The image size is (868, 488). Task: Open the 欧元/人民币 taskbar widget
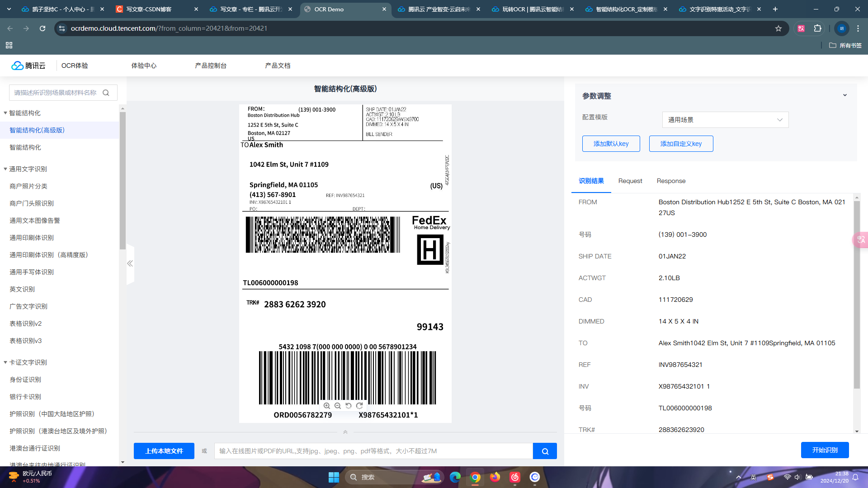click(x=31, y=477)
